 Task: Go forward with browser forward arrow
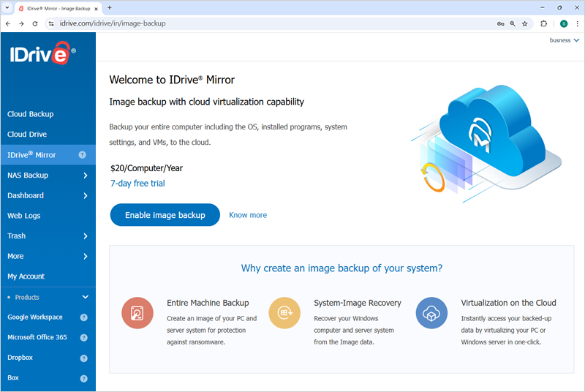click(x=21, y=23)
